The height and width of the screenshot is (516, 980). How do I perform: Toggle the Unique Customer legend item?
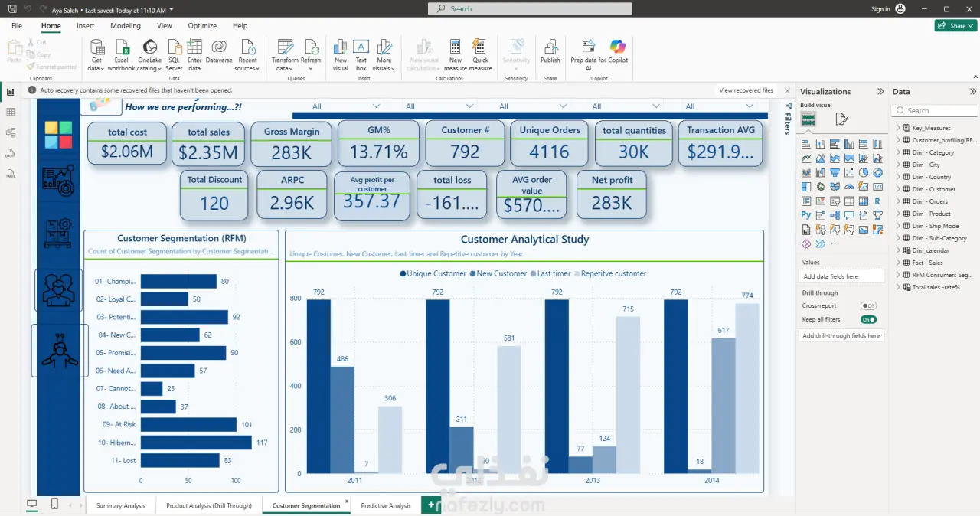pos(433,273)
